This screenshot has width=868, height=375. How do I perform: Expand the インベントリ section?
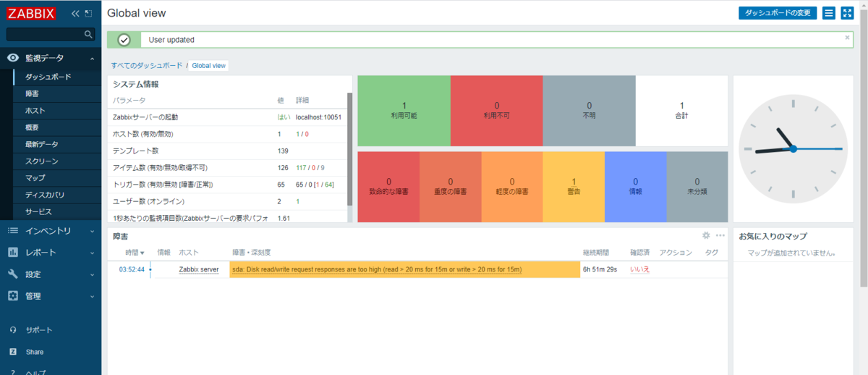[92, 231]
